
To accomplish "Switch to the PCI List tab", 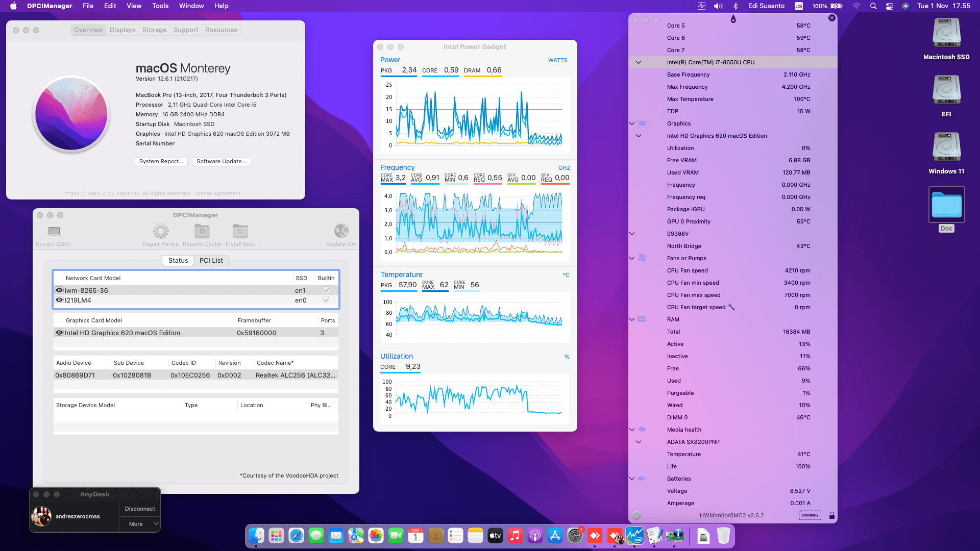I will (211, 260).
